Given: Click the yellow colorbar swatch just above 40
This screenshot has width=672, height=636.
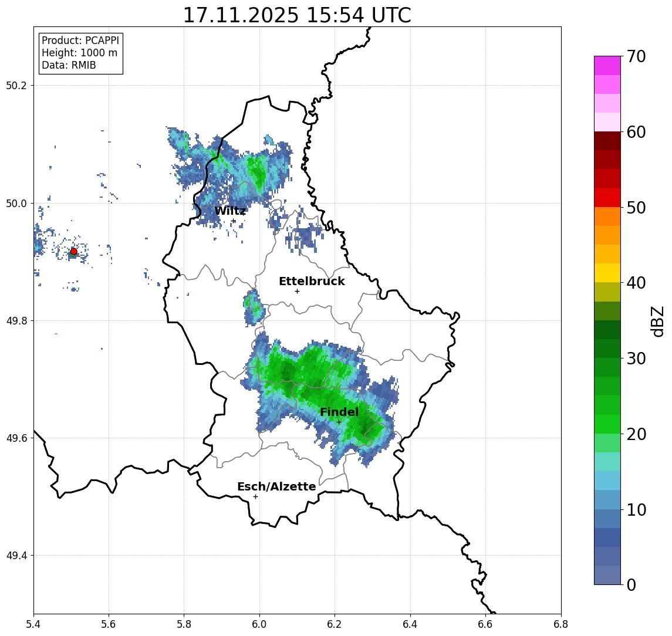Looking at the screenshot, I should coord(607,273).
